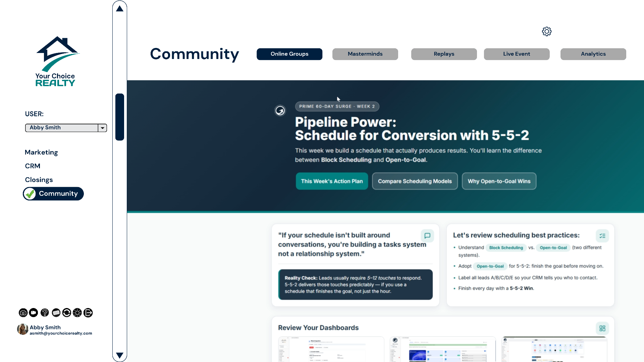Open settings via the gear icon
This screenshot has height=362, width=644.
[547, 32]
